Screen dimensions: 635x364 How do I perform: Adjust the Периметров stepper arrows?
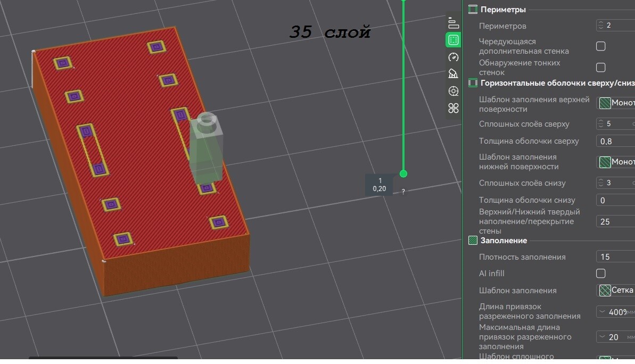pos(600,25)
